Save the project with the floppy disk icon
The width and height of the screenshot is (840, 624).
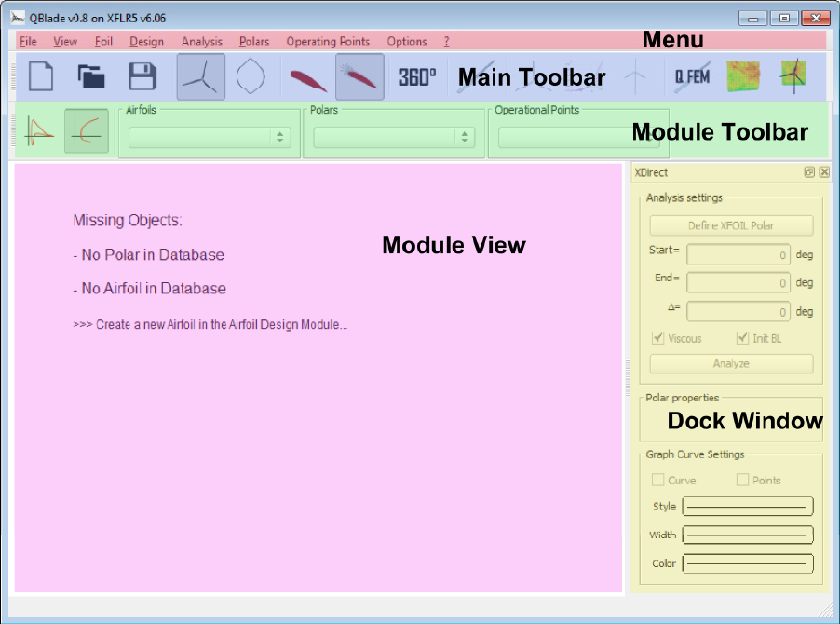(x=142, y=76)
